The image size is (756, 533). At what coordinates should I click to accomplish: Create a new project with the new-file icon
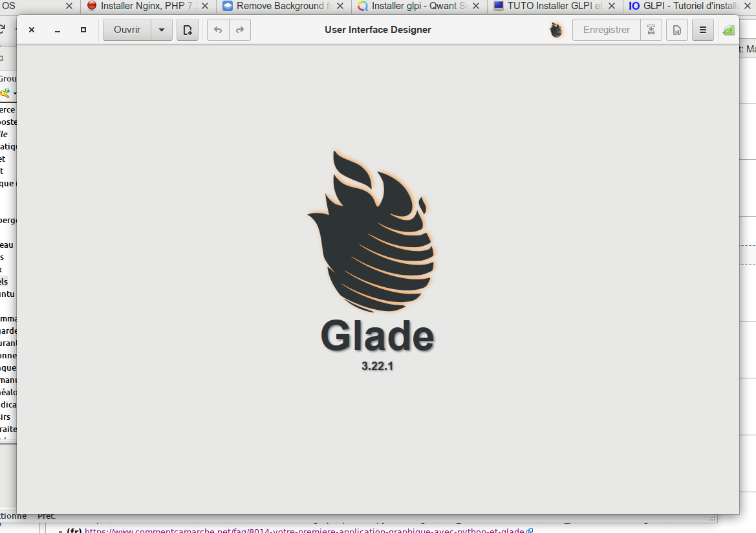188,30
